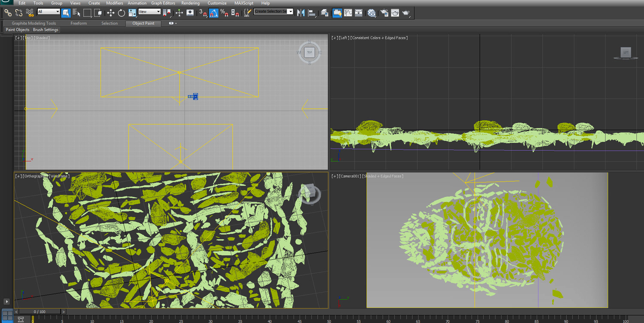Open the MAXScript menu

click(x=244, y=3)
